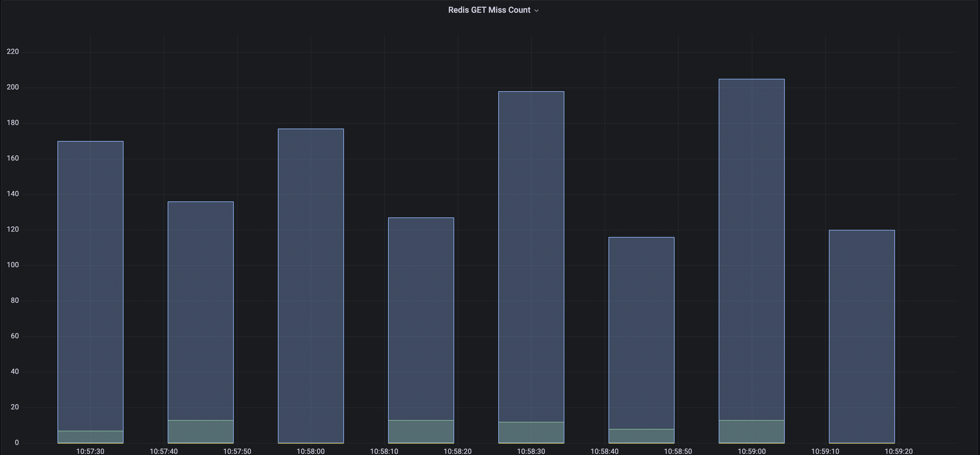Click green segment of bar near 10:57:45
The image size is (980, 455).
tap(201, 431)
